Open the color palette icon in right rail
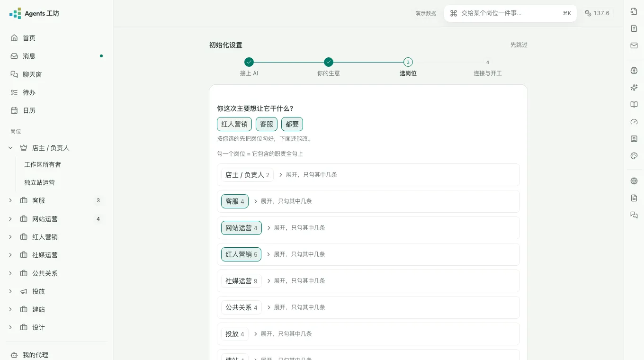 point(634,156)
